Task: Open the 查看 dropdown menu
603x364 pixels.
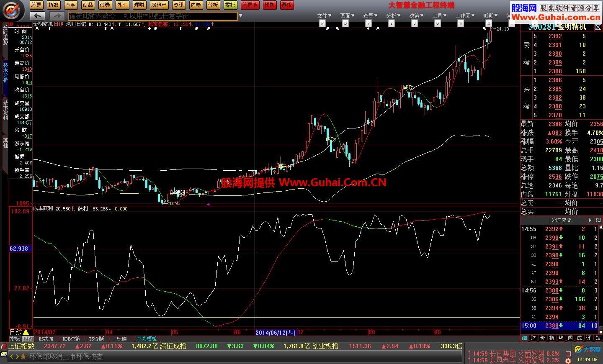Action: coord(370,16)
